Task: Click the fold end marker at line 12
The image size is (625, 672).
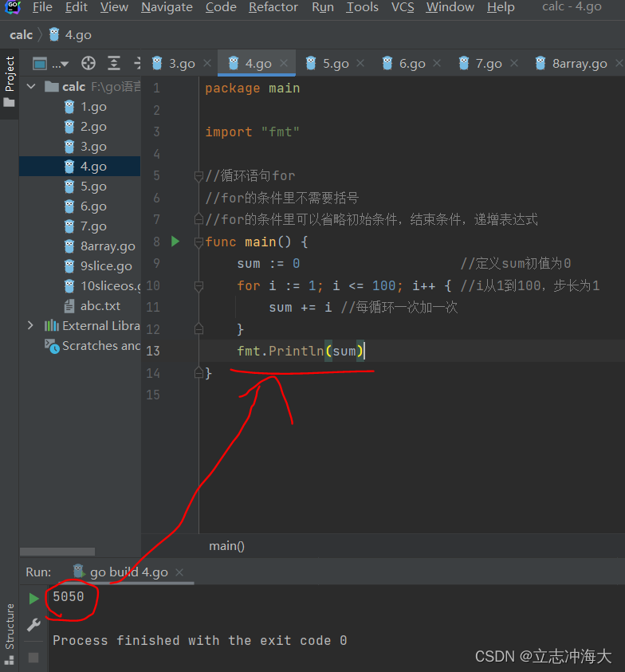Action: click(199, 328)
